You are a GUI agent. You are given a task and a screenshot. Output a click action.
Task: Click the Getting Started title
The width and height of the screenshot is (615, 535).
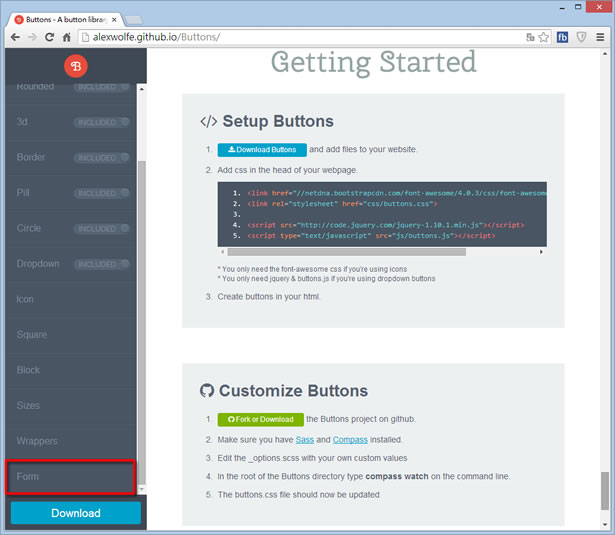pyautogui.click(x=374, y=63)
